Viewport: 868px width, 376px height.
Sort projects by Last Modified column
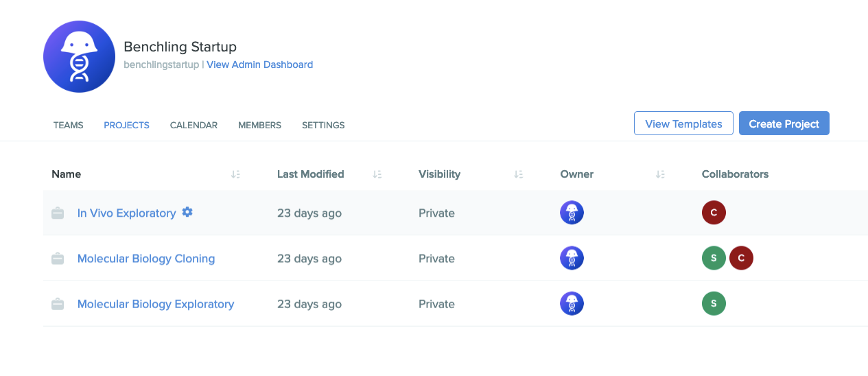pos(377,174)
